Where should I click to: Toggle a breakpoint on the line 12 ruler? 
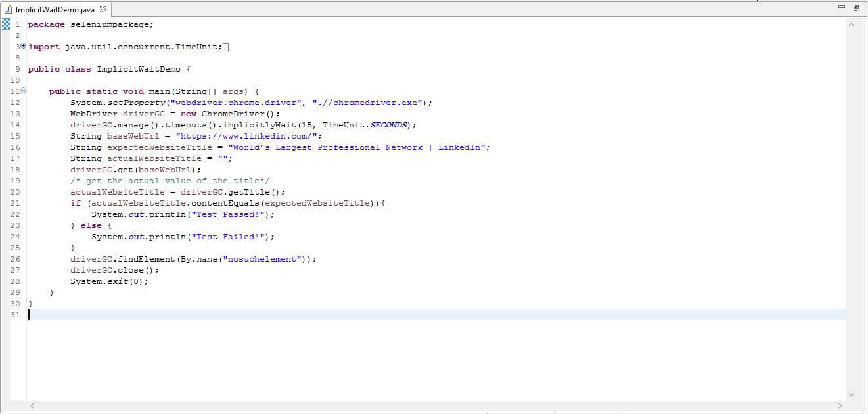[x=6, y=103]
